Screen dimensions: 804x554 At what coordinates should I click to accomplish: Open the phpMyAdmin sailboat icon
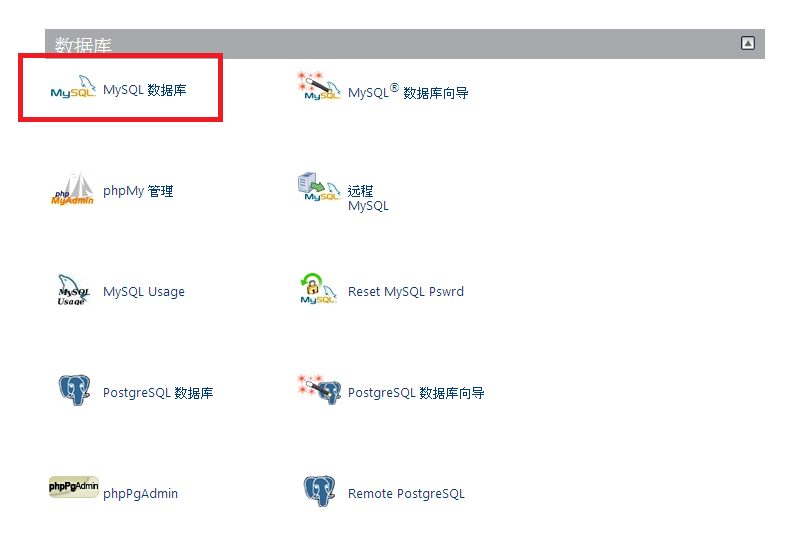(x=72, y=189)
